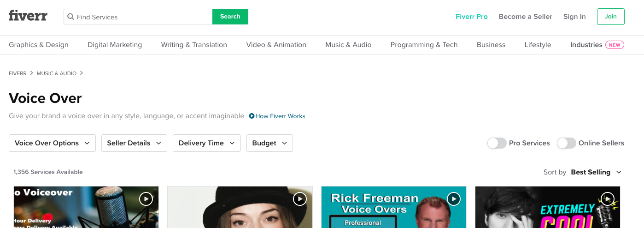The height and width of the screenshot is (228, 644).
Task: Click the NEW badge beside Industries
Action: coord(615,45)
